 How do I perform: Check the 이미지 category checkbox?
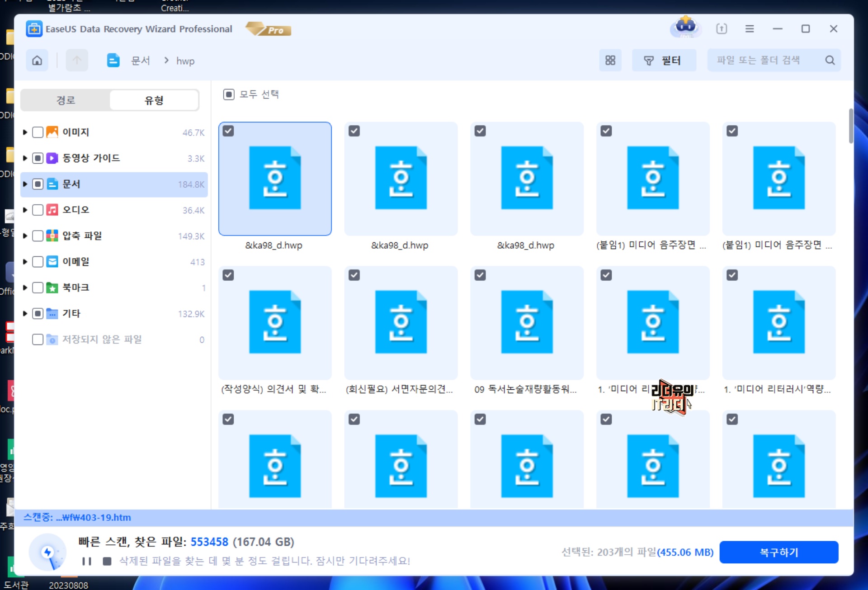(x=38, y=132)
